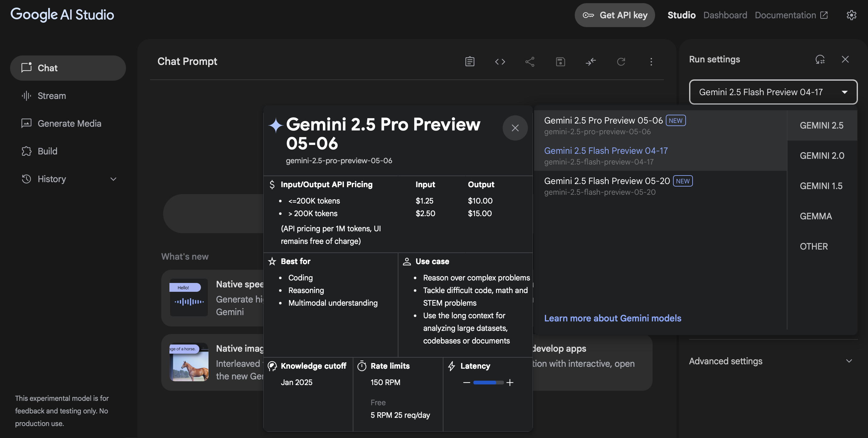Open the three-dot more options menu

coord(651,61)
